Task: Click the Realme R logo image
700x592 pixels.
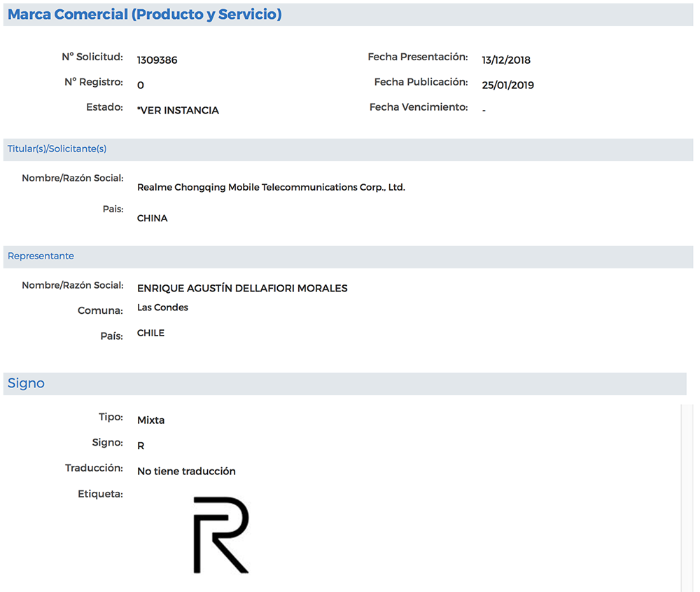Action: pyautogui.click(x=221, y=535)
